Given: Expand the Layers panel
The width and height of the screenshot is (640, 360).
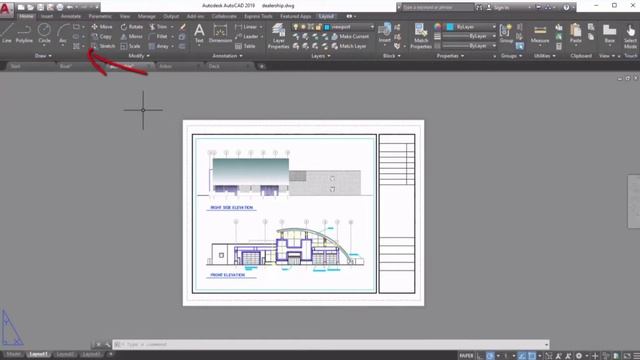Looking at the screenshot, I should [321, 56].
